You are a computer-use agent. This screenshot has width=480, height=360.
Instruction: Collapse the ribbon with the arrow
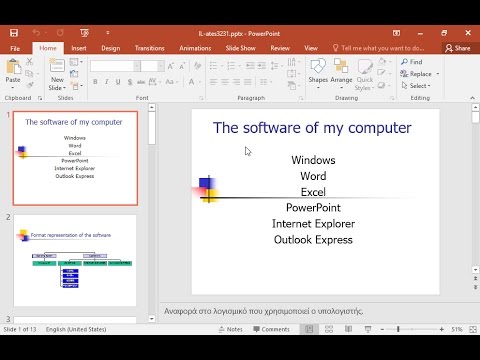(472, 98)
